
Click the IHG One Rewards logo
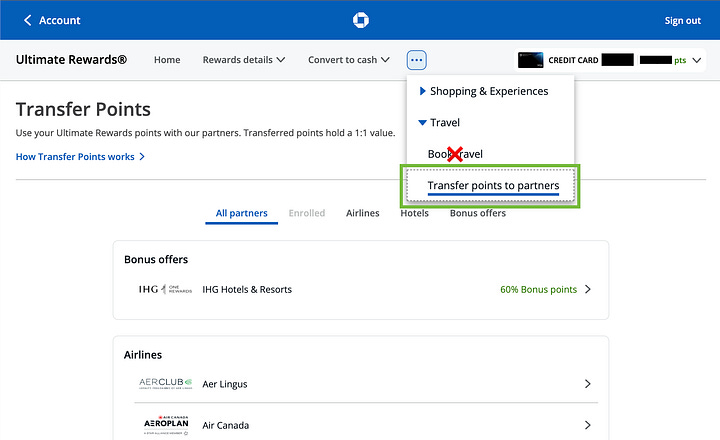(165, 289)
